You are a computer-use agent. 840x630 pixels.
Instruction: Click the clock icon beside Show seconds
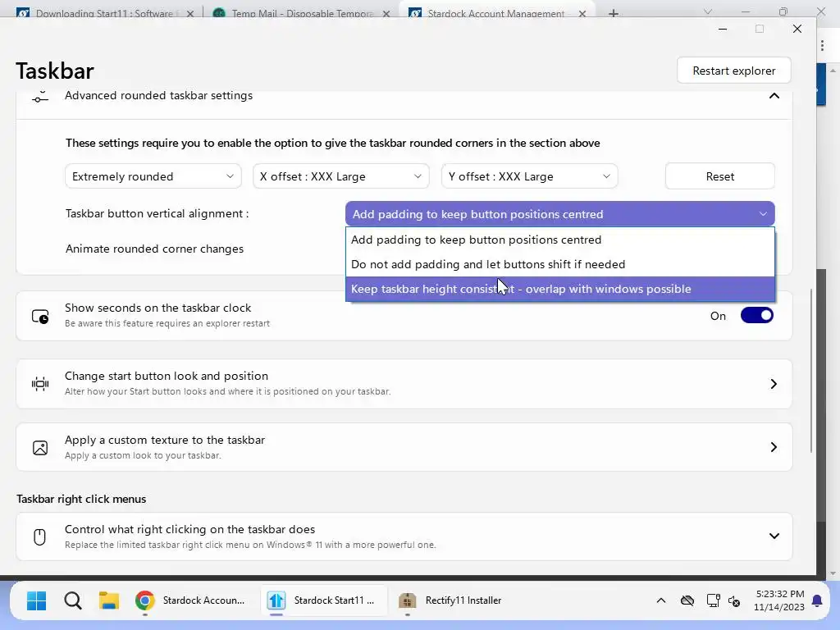tap(40, 317)
